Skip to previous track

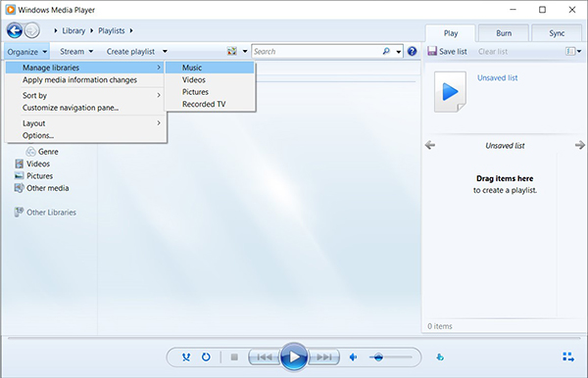265,357
